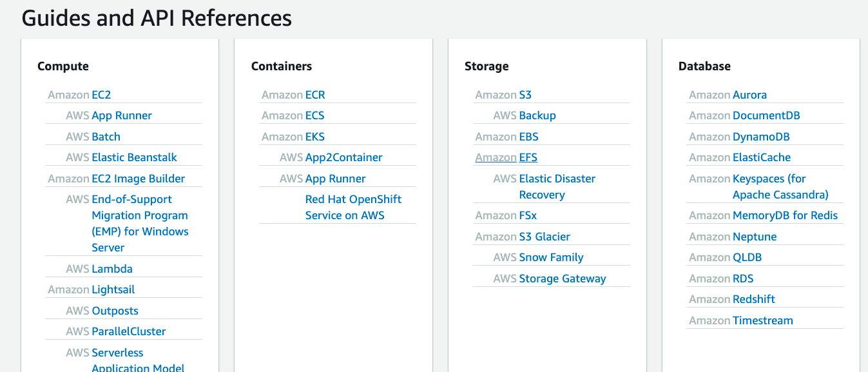Select AWS Elastic Beanstalk link
The width and height of the screenshot is (868, 372).
click(134, 157)
